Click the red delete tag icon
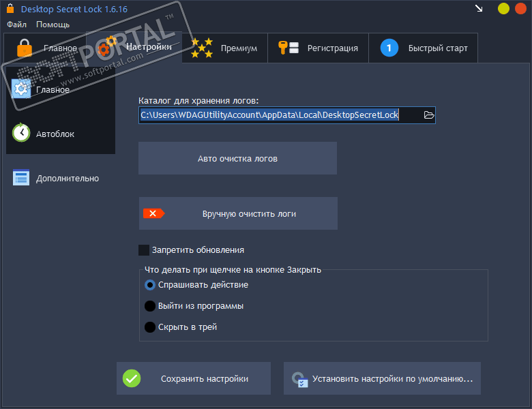 (153, 213)
